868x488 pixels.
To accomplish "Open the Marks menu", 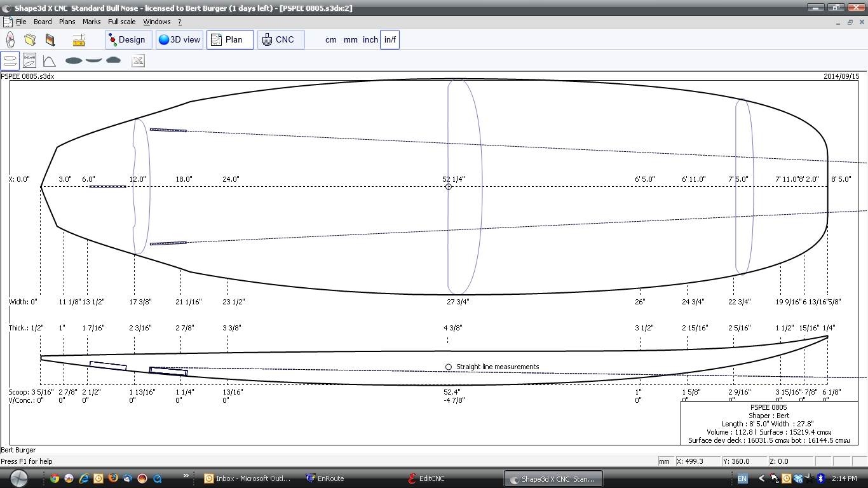I will coord(92,22).
